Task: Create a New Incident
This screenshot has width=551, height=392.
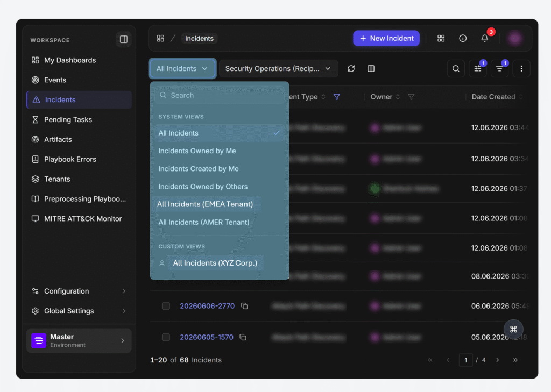Action: (x=386, y=38)
